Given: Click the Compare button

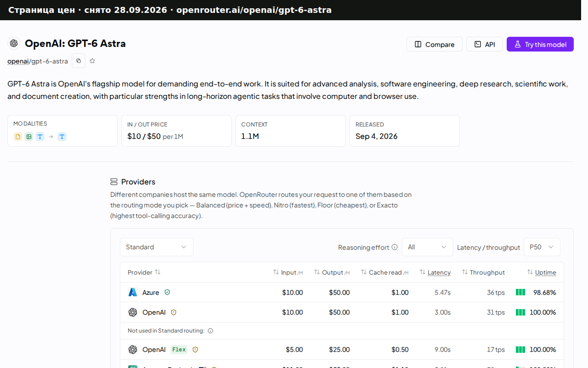Looking at the screenshot, I should pos(435,44).
